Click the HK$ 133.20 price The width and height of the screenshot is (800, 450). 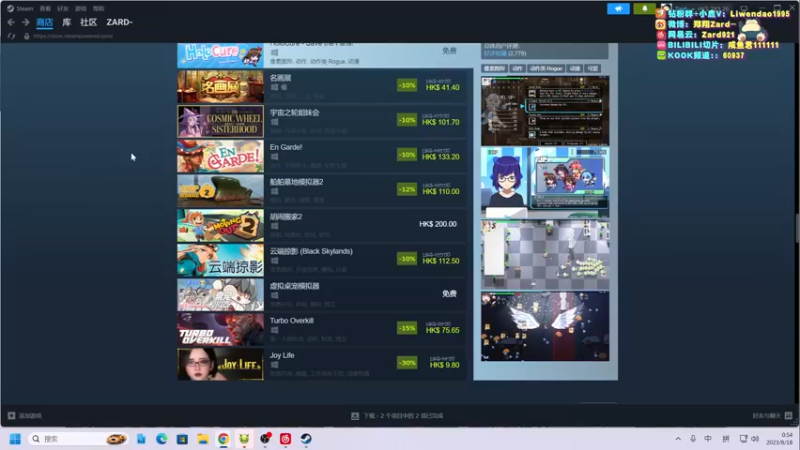click(x=441, y=157)
